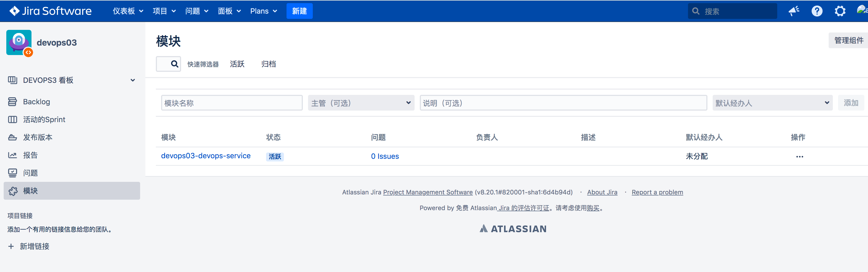868x272 pixels.
Task: Select the 活动的Sprint board icon
Action: [12, 119]
